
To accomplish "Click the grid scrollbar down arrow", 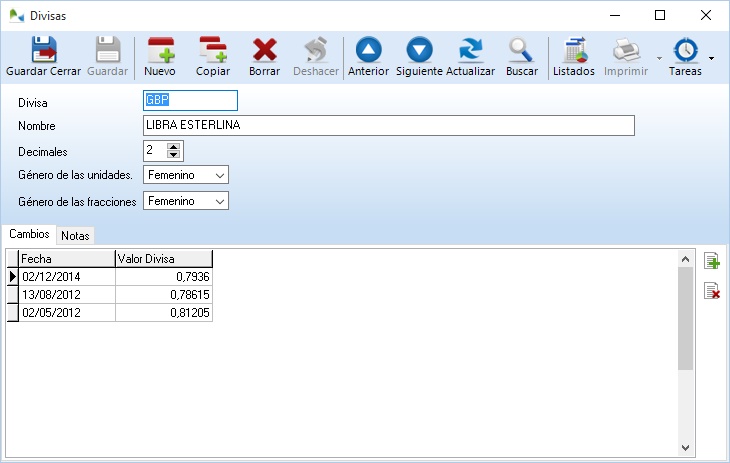I will pos(685,448).
